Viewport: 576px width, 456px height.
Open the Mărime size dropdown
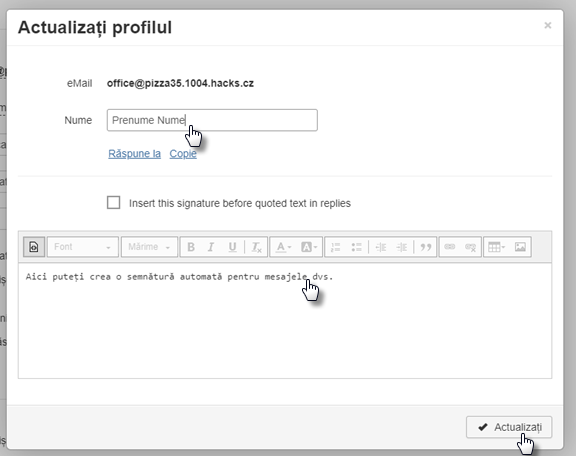[x=149, y=247]
